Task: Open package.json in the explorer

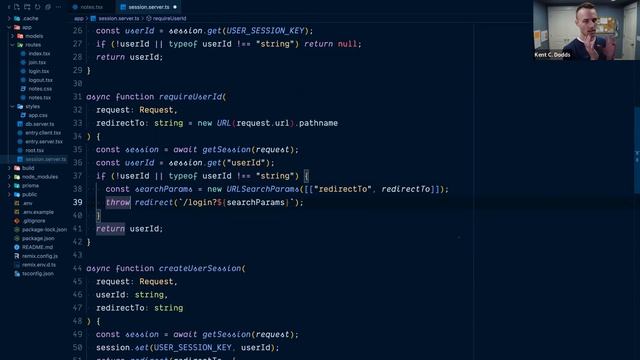Action: [x=38, y=238]
